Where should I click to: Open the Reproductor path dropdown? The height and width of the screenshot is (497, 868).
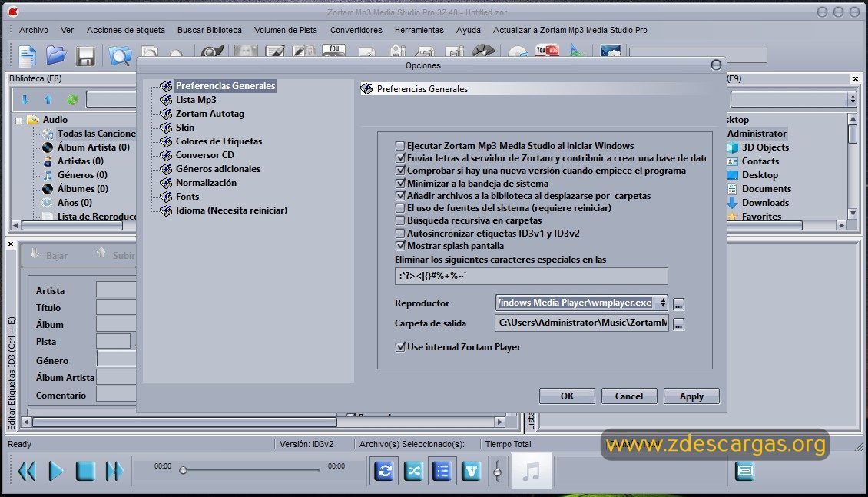pos(663,303)
